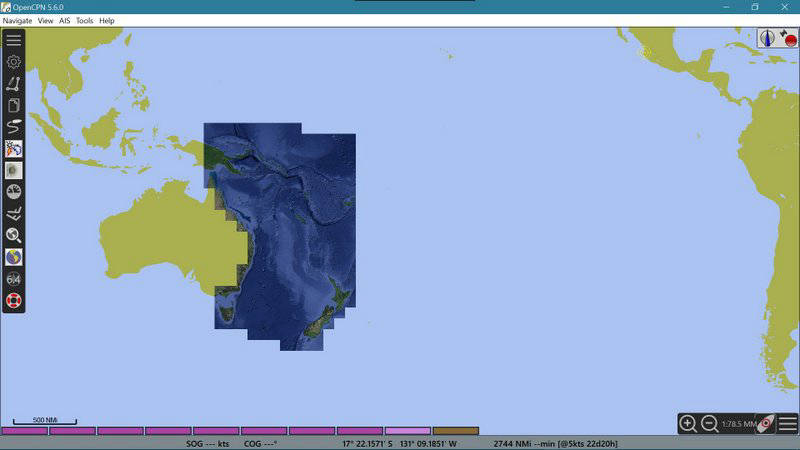This screenshot has height=450, width=800.
Task: Open the weather GRIB plugin icon
Action: (x=14, y=149)
